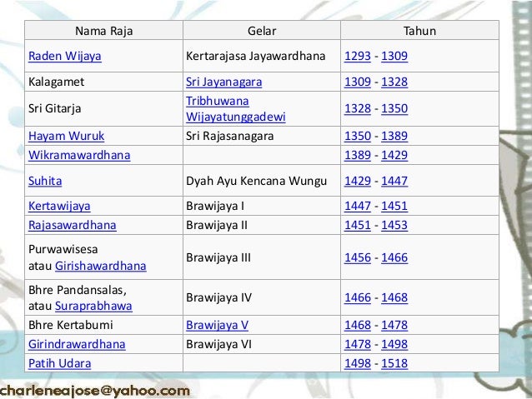Click the Girishawardhana link
The image size is (532, 399).
101,266
